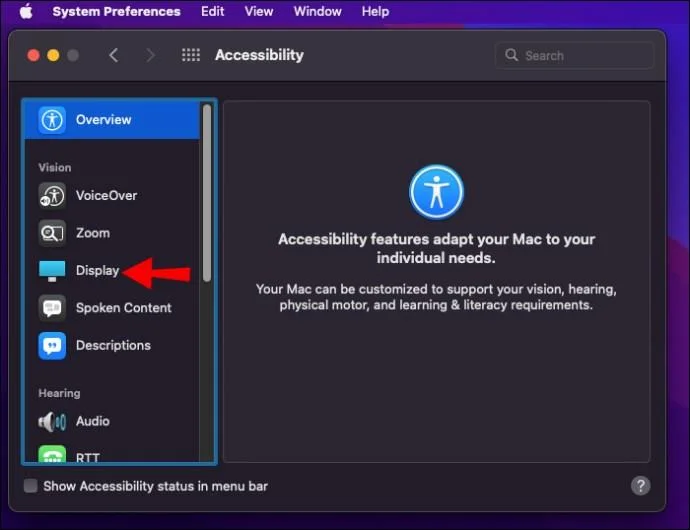Open the Edit menu
The image size is (690, 530).
pos(213,11)
